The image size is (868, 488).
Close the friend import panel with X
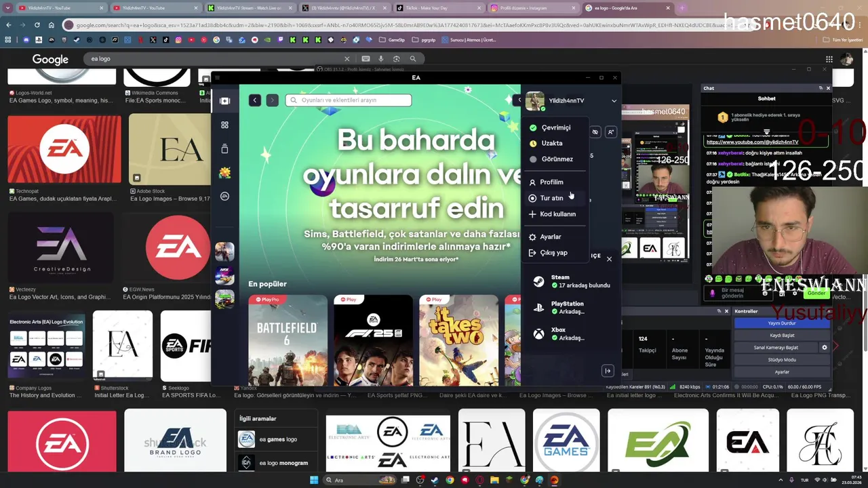(x=609, y=259)
